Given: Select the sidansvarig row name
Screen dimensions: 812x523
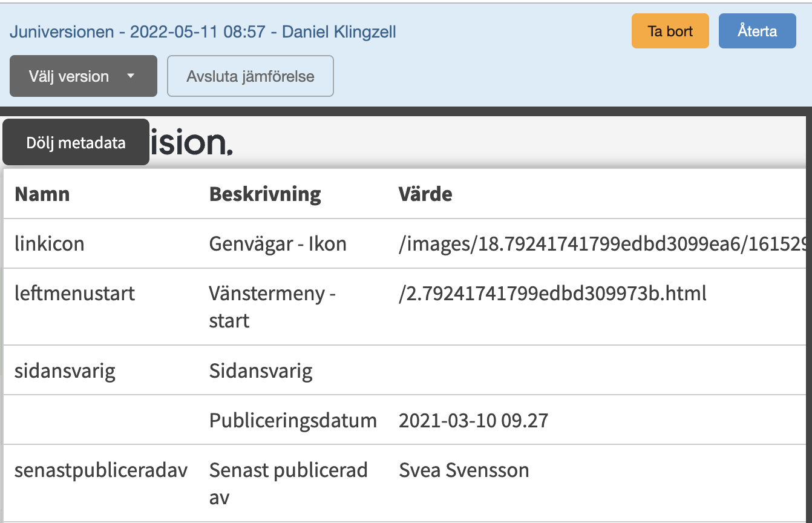Looking at the screenshot, I should point(65,370).
